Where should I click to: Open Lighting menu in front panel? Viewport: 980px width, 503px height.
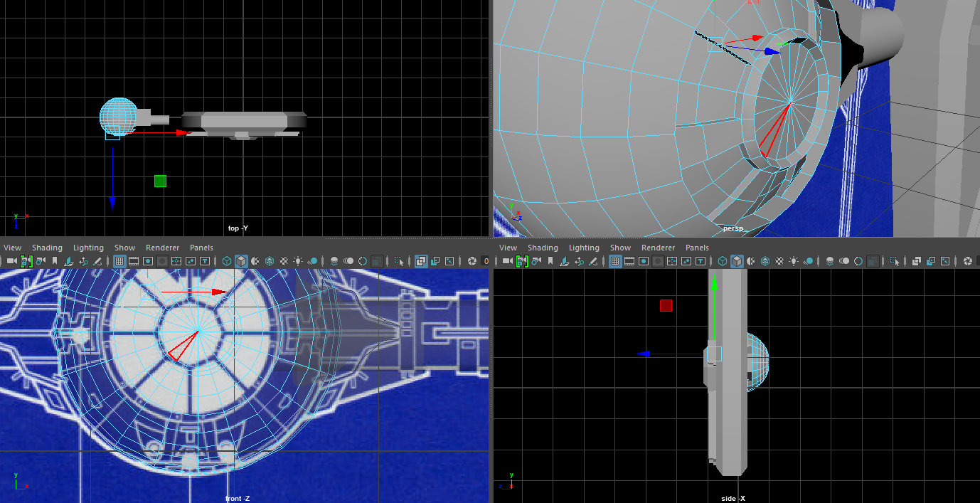tap(88, 248)
